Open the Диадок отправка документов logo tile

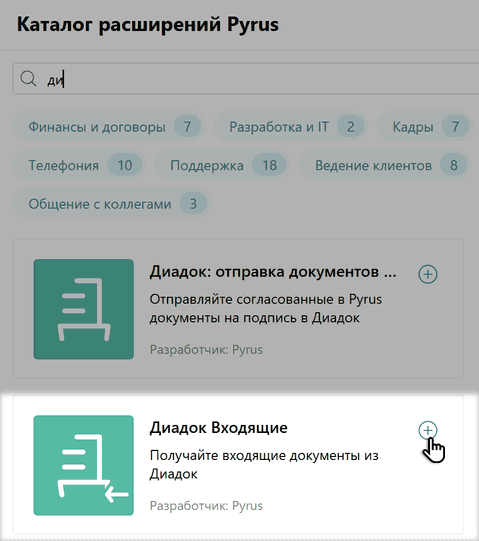click(84, 309)
